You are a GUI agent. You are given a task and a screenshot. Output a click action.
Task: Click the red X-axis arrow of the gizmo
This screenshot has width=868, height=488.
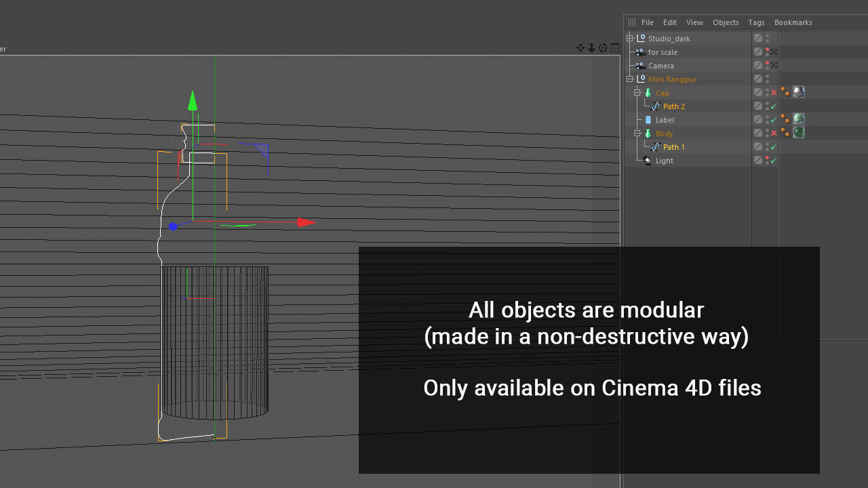(307, 222)
